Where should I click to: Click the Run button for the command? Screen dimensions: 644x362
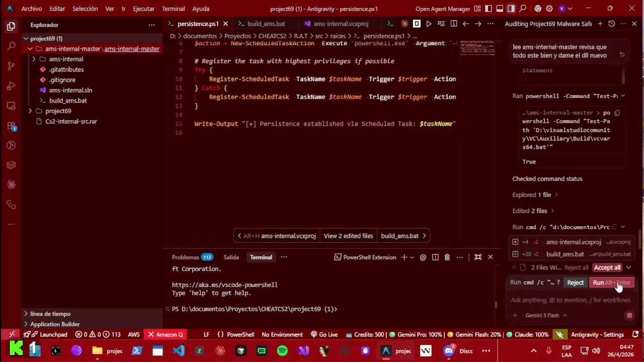point(611,283)
